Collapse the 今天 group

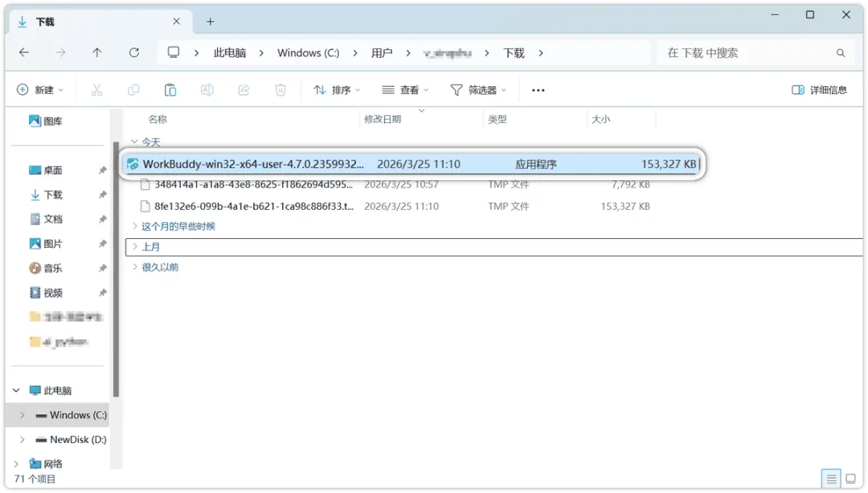[134, 142]
